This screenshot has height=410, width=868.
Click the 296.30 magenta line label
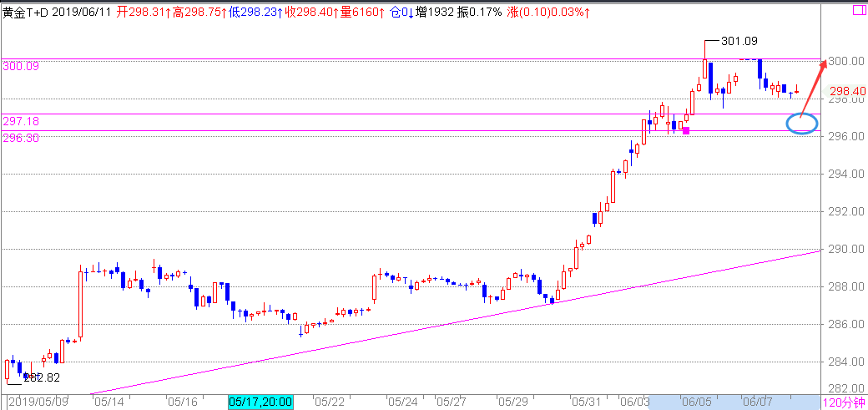[x=21, y=138]
